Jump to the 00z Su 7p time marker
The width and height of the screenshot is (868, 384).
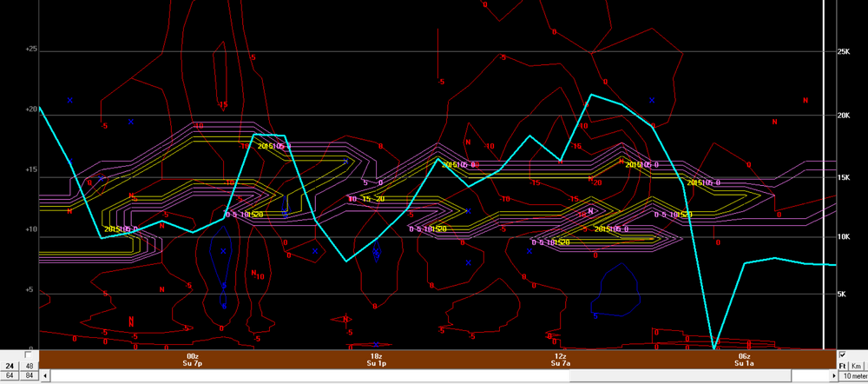193,360
